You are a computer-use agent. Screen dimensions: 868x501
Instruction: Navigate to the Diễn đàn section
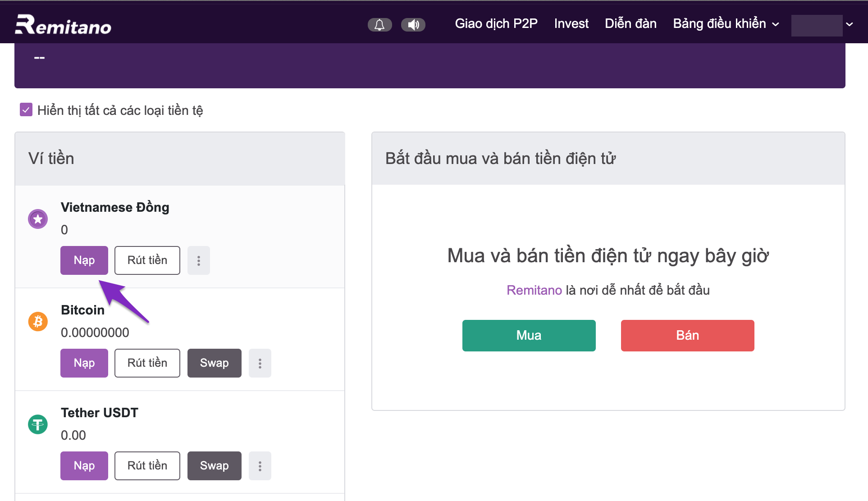click(x=630, y=23)
